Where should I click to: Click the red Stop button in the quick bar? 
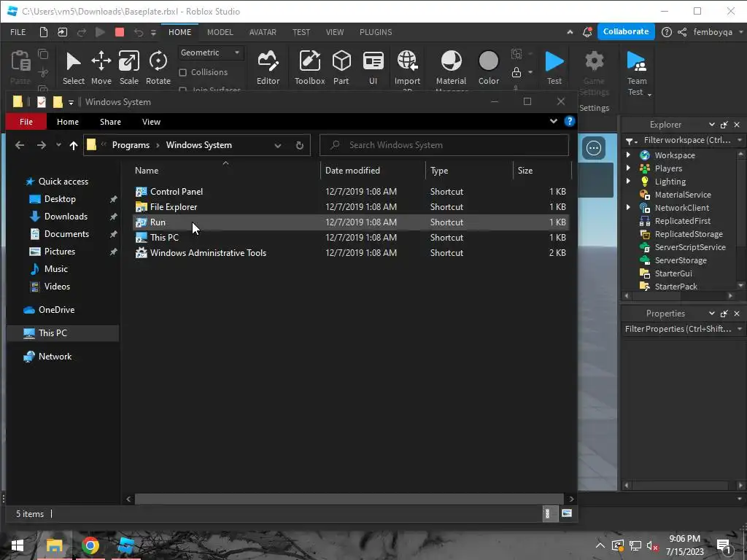coord(120,32)
